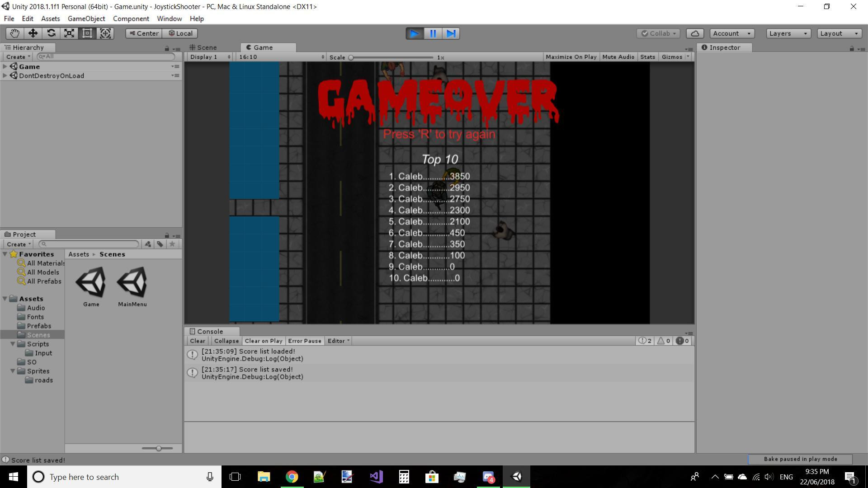Toggle Local handle rotation
Image resolution: width=868 pixels, height=488 pixels.
click(180, 33)
